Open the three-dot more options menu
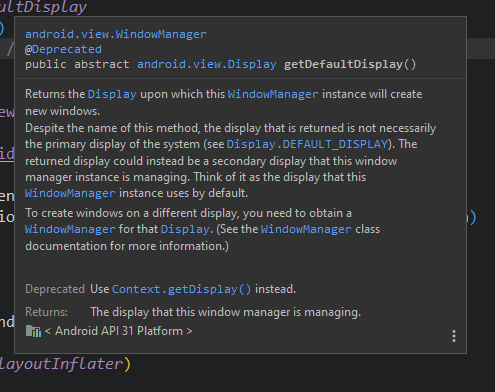495x392 pixels. [454, 336]
